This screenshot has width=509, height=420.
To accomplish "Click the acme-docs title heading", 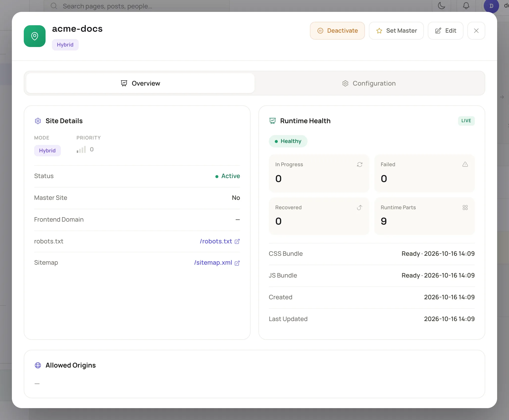I will coord(77,29).
